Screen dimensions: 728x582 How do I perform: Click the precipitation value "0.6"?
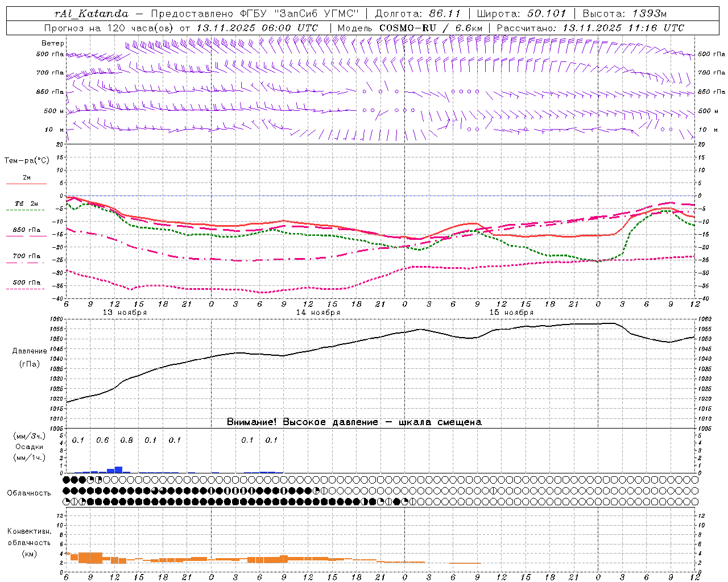(x=102, y=440)
